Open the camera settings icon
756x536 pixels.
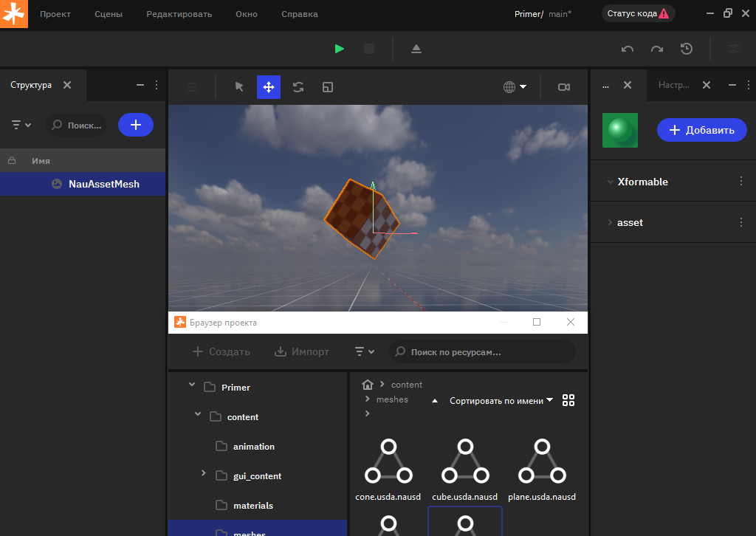click(x=564, y=87)
